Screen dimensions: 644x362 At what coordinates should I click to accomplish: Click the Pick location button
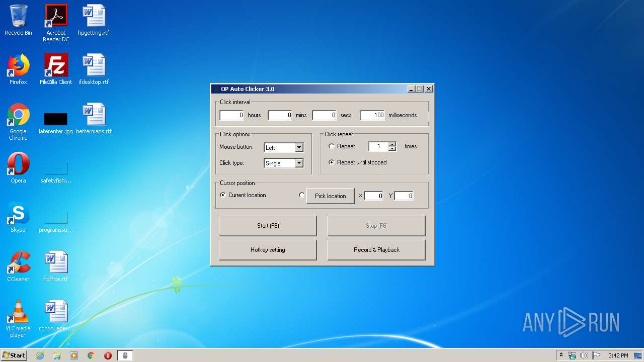[x=331, y=196]
